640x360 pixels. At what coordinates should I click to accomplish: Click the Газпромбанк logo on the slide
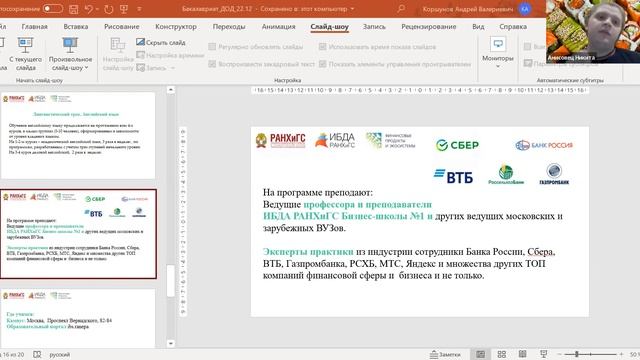pos(554,174)
